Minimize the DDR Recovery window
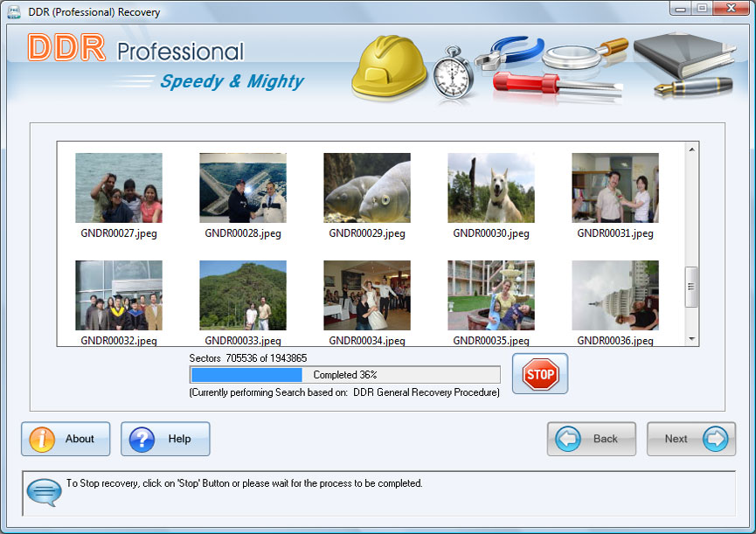The image size is (756, 534). 680,8
